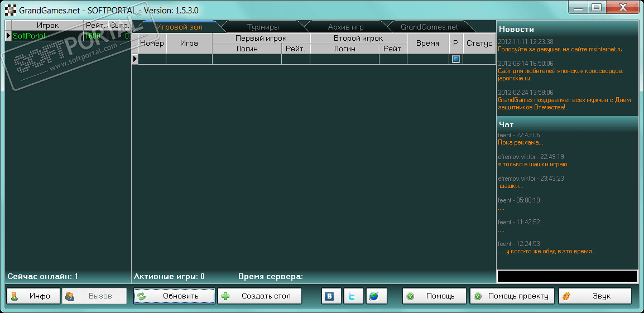This screenshot has height=313, width=644.
Task: Click the Игра column header
Action: (189, 43)
